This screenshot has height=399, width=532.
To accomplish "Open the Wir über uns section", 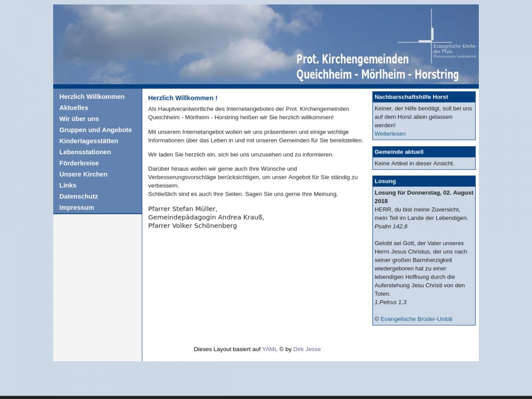I will 79,119.
